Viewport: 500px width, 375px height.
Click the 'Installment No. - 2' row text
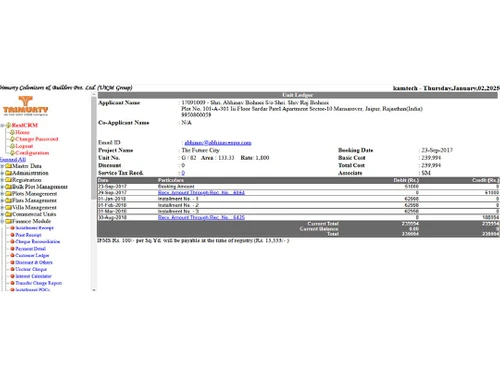point(178,205)
